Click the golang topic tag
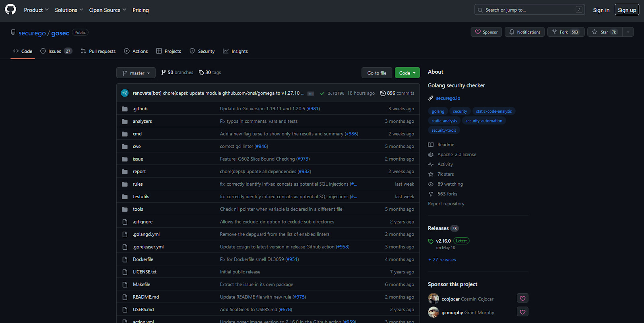 tap(438, 111)
